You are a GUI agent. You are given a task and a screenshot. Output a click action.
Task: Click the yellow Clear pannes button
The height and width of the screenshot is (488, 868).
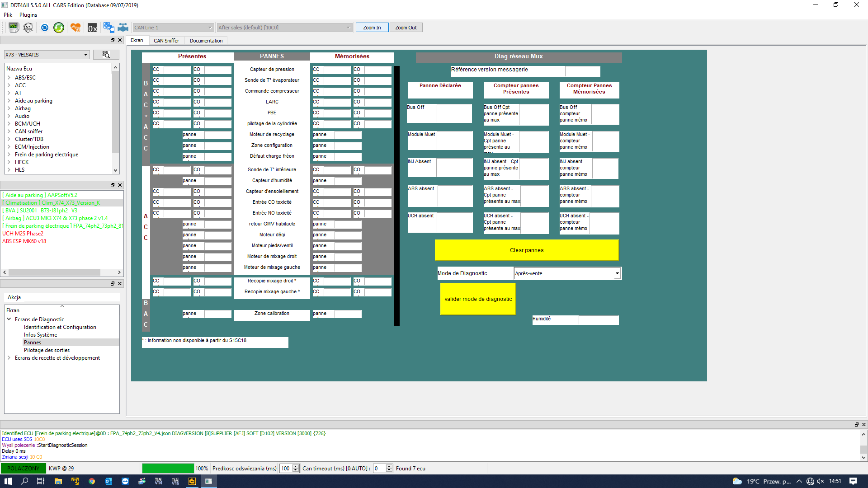pyautogui.click(x=527, y=250)
